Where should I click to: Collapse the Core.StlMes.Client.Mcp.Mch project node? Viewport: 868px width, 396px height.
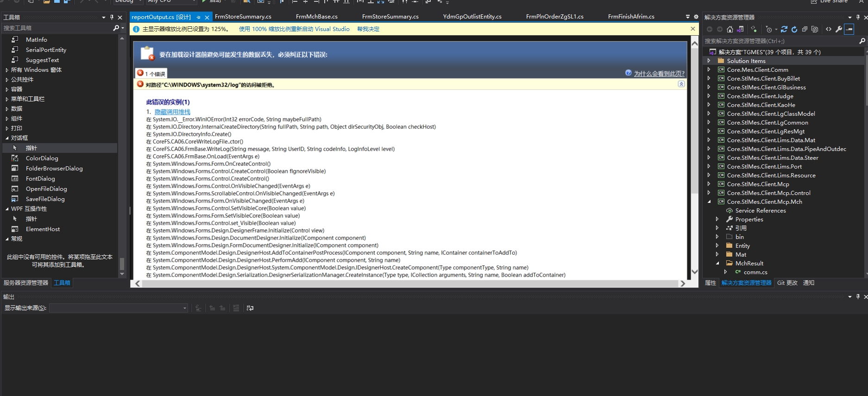click(x=709, y=202)
